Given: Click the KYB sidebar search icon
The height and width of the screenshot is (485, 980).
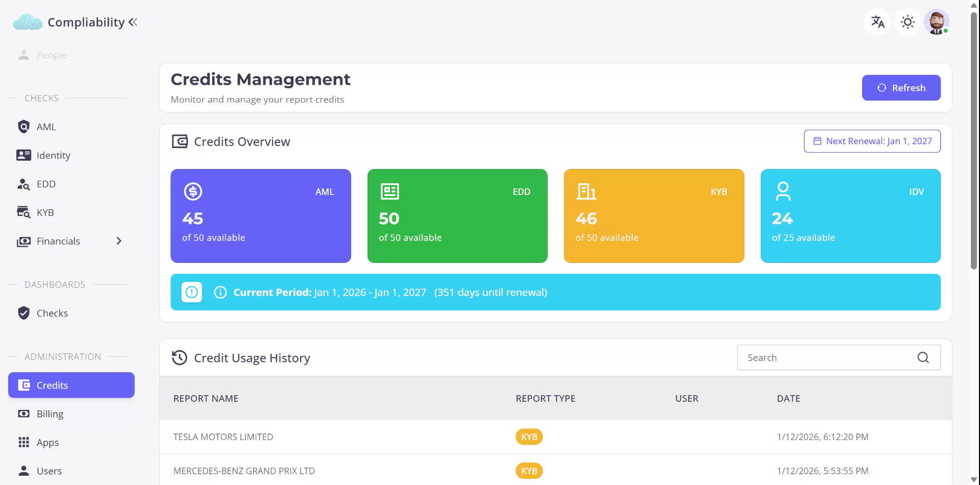Looking at the screenshot, I should click(x=23, y=212).
